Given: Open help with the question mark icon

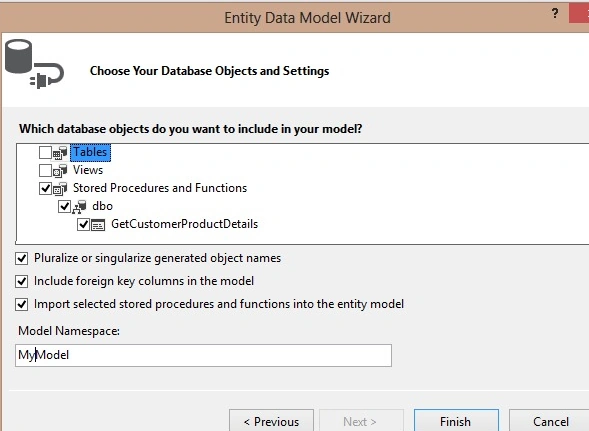Looking at the screenshot, I should pyautogui.click(x=555, y=14).
